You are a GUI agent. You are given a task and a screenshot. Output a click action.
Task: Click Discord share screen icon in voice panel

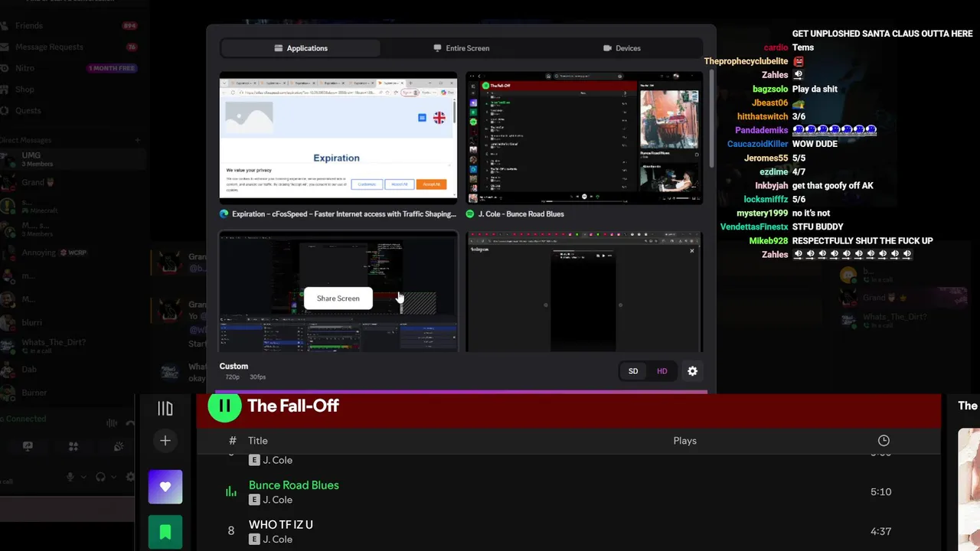(x=28, y=446)
